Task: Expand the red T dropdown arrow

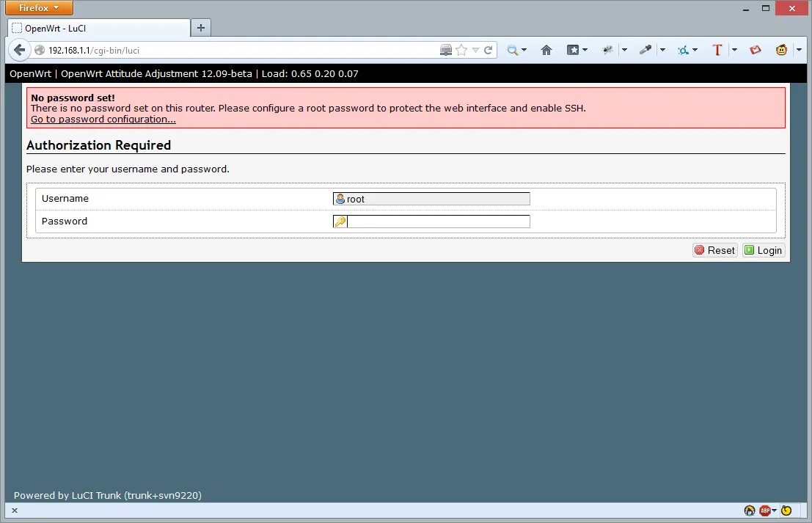Action: 734,50
